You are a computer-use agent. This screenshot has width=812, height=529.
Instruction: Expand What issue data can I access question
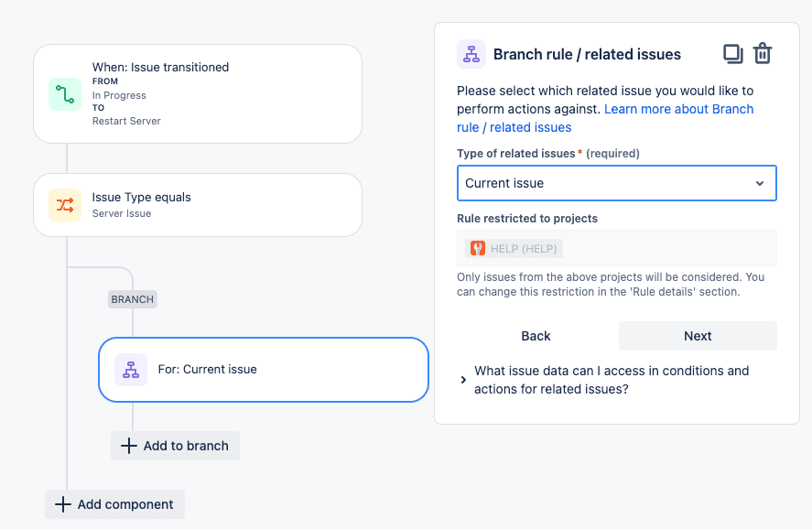tap(612, 380)
